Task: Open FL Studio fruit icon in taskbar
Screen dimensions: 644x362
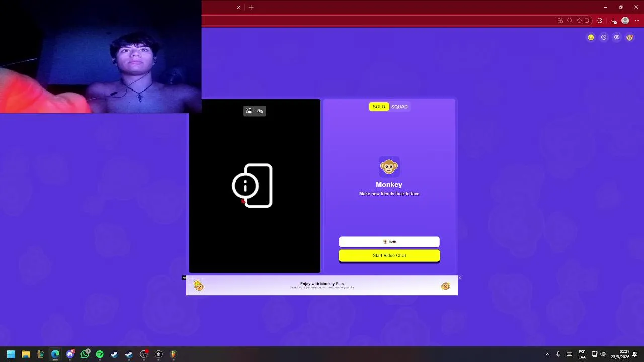Action: [173, 354]
